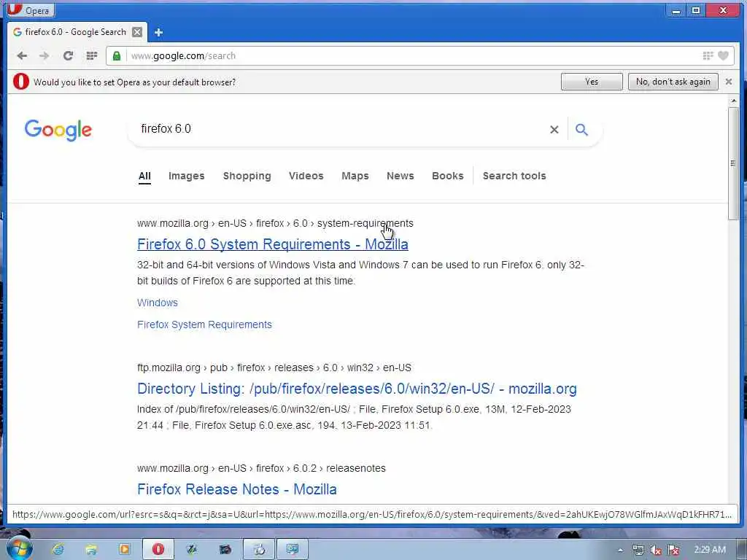Click the Opera logo in the prompt bar
Screen dimensions: 747x560
(21, 82)
